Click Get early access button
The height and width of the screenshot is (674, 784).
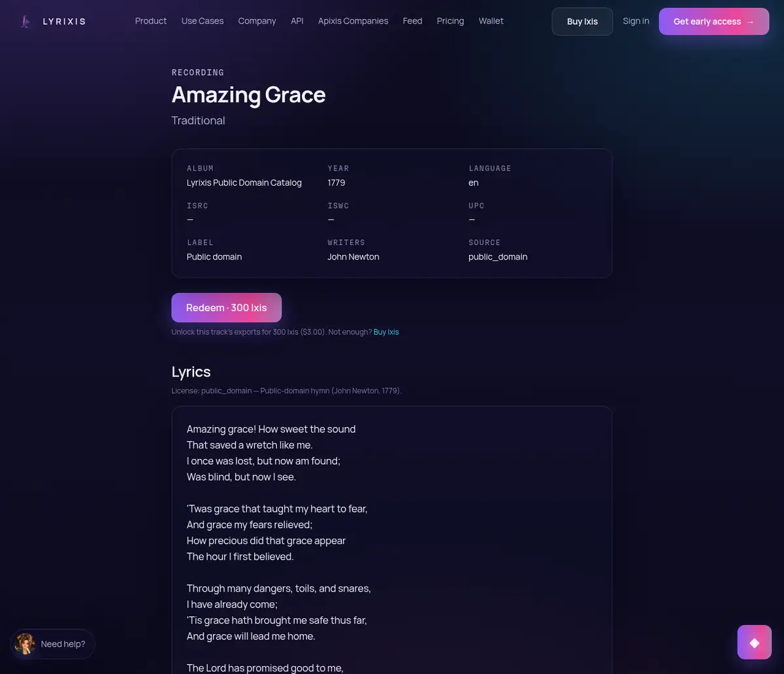tap(714, 22)
